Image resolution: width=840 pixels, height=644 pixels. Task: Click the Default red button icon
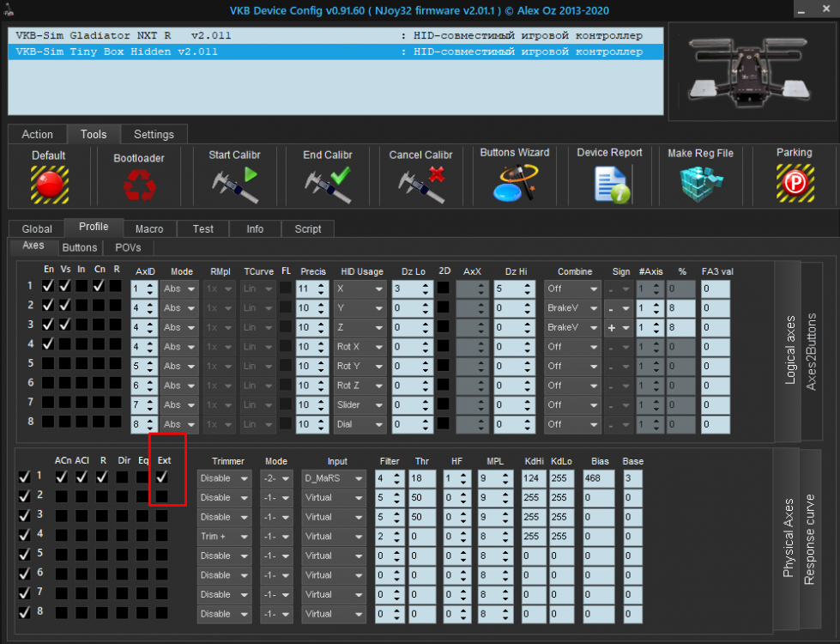49,184
